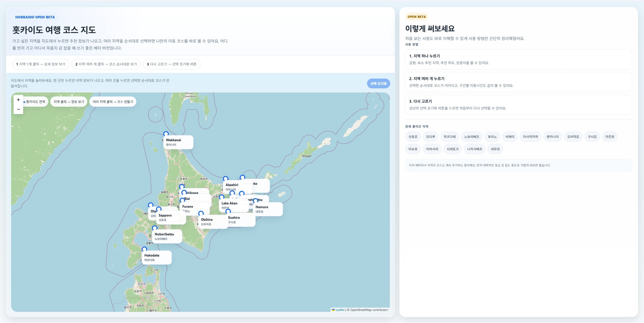Click map overlay pill 지역 클릭 → 정보 보기
Screen dimensions: 644x323
pyautogui.click(x=69, y=102)
